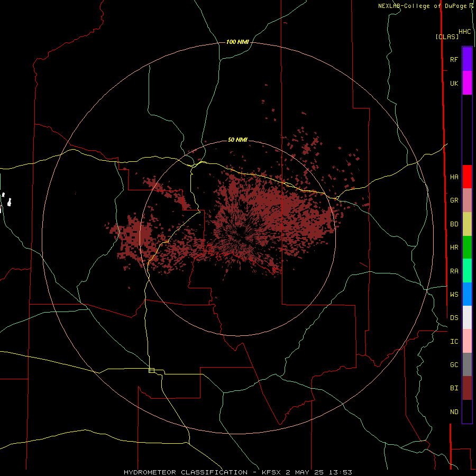This screenshot has height=476, width=476.
Task: Pick the HR green legend swatch
Action: click(467, 248)
